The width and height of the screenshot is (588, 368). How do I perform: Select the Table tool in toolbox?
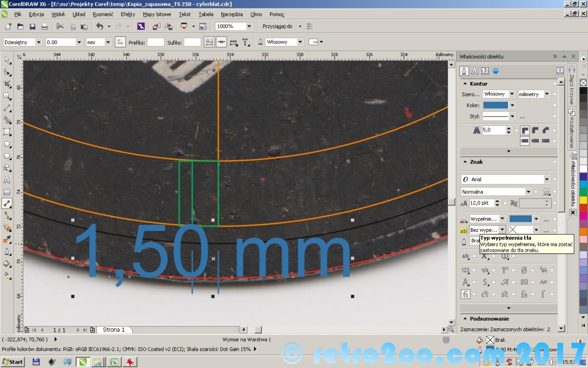pyautogui.click(x=7, y=192)
